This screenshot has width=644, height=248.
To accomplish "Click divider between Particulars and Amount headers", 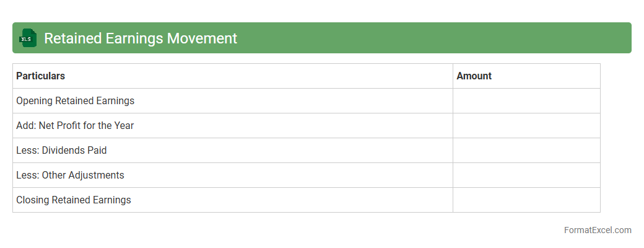I will (453, 76).
